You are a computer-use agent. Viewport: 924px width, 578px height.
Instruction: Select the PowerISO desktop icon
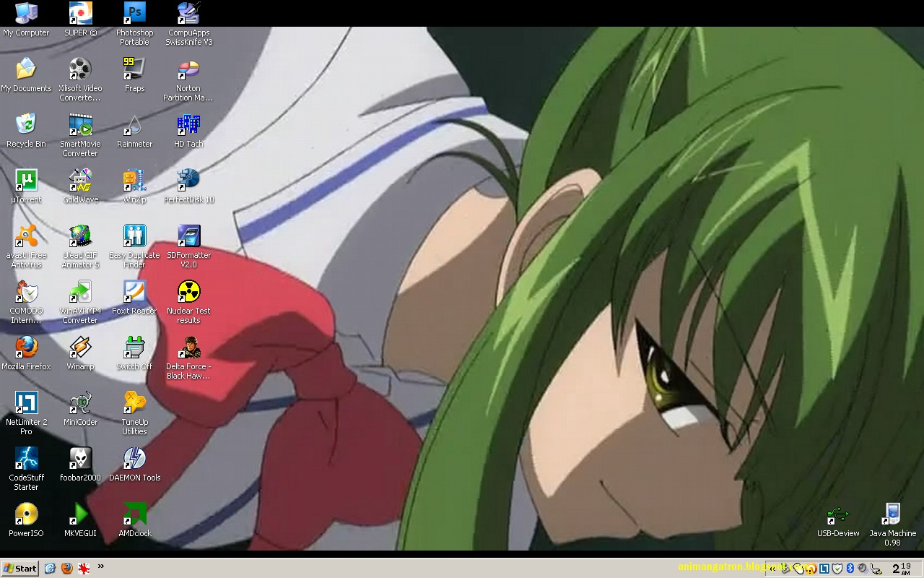[x=26, y=520]
